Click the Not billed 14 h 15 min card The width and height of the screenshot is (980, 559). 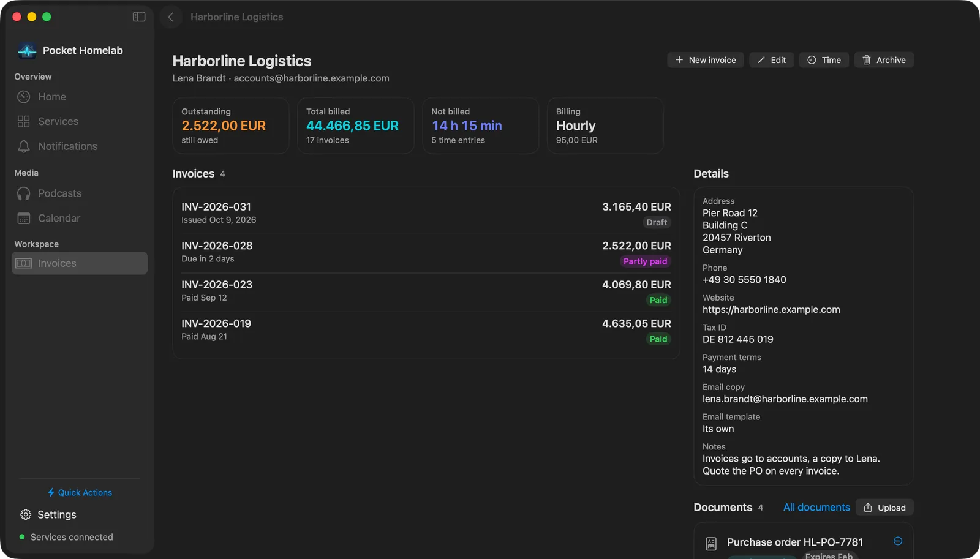pyautogui.click(x=481, y=126)
